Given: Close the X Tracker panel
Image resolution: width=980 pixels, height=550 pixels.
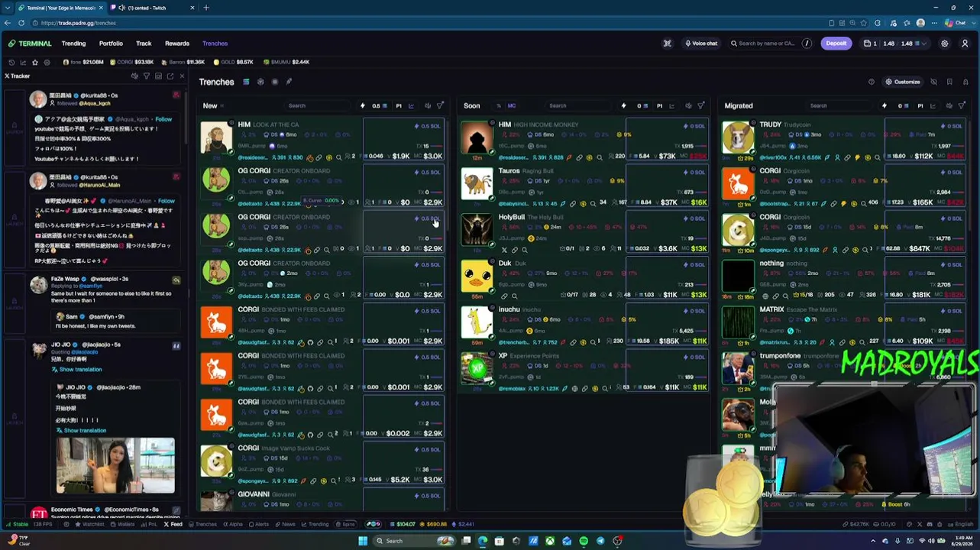Looking at the screenshot, I should (x=182, y=76).
